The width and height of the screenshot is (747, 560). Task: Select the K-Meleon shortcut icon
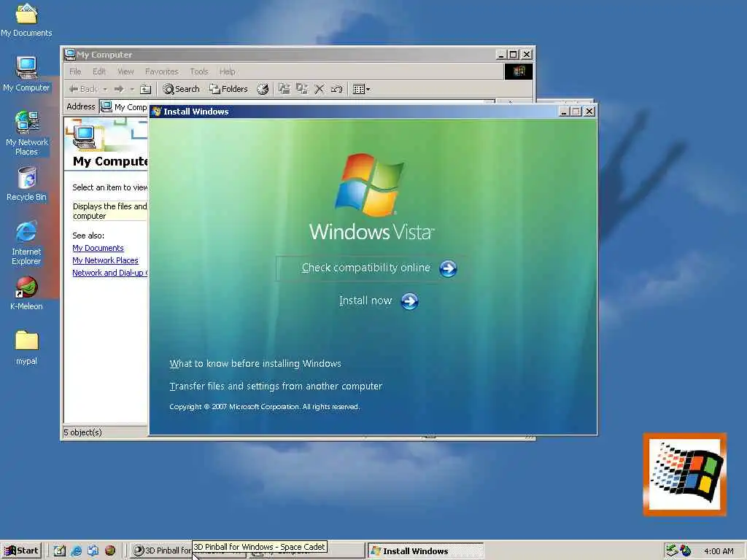(x=26, y=293)
